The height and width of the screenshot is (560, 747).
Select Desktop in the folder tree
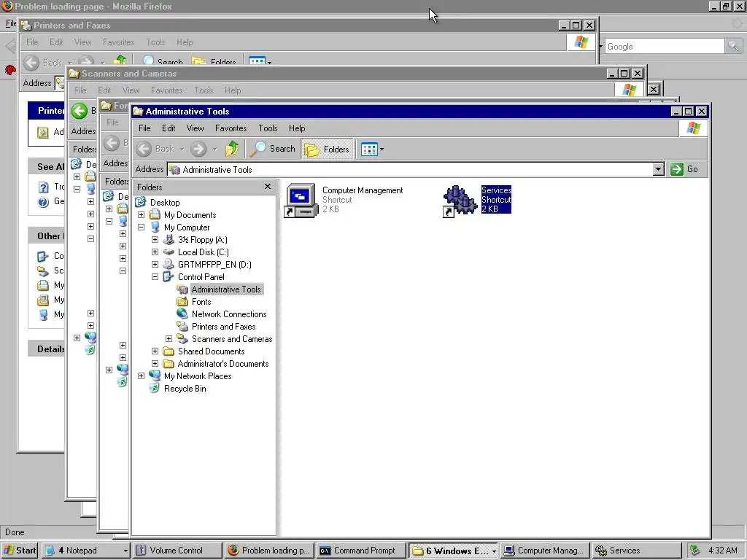165,203
